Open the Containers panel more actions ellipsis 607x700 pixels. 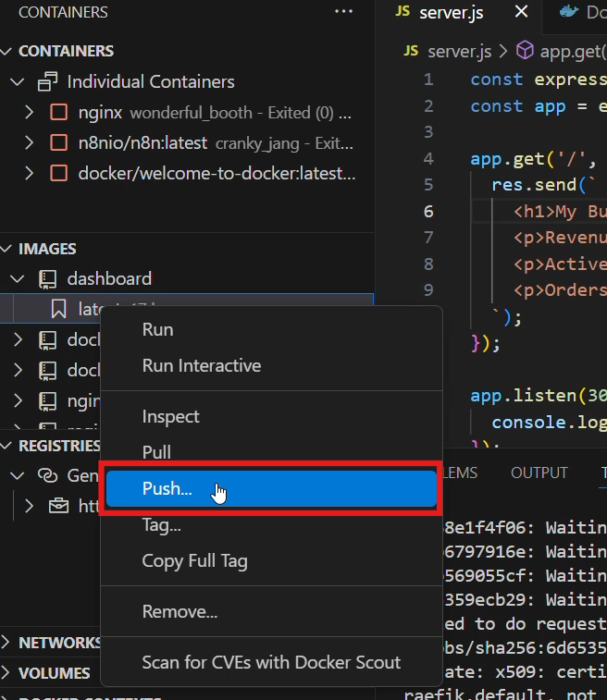(x=343, y=12)
